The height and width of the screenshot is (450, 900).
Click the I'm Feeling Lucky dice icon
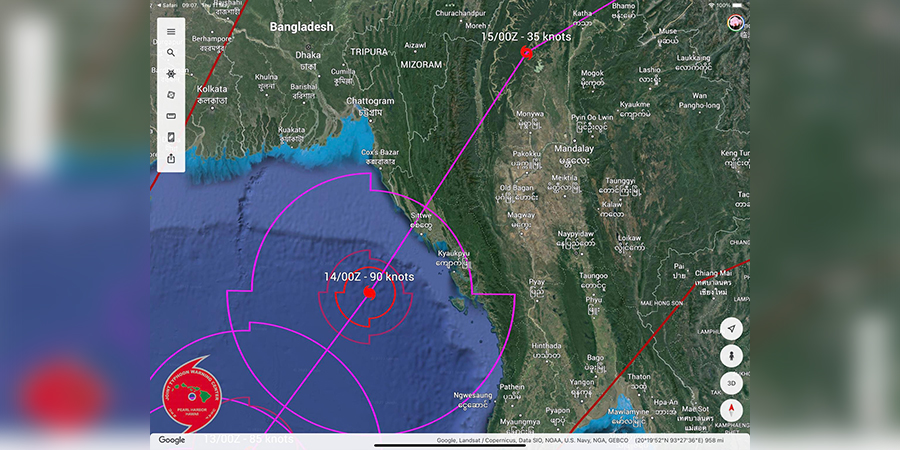pyautogui.click(x=171, y=95)
